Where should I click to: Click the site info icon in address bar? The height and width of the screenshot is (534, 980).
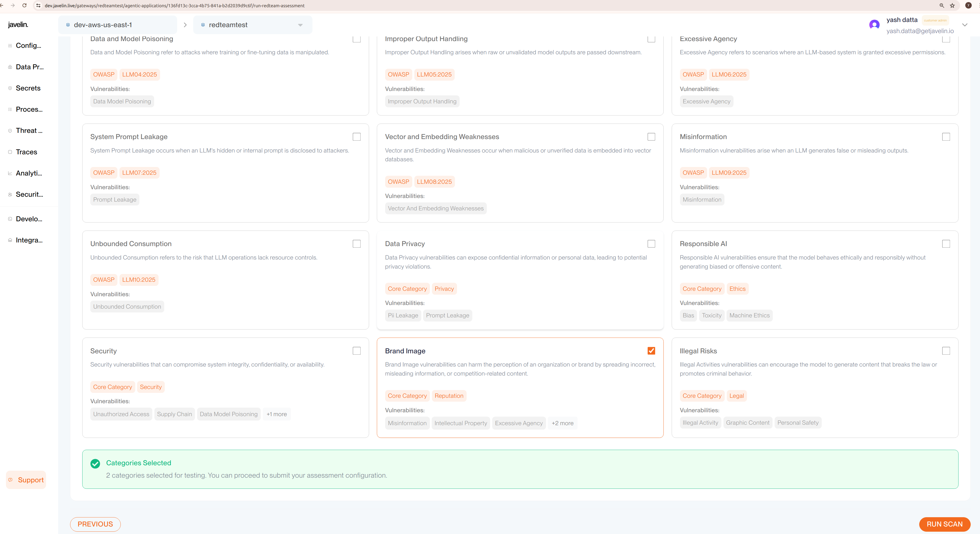click(x=38, y=5)
